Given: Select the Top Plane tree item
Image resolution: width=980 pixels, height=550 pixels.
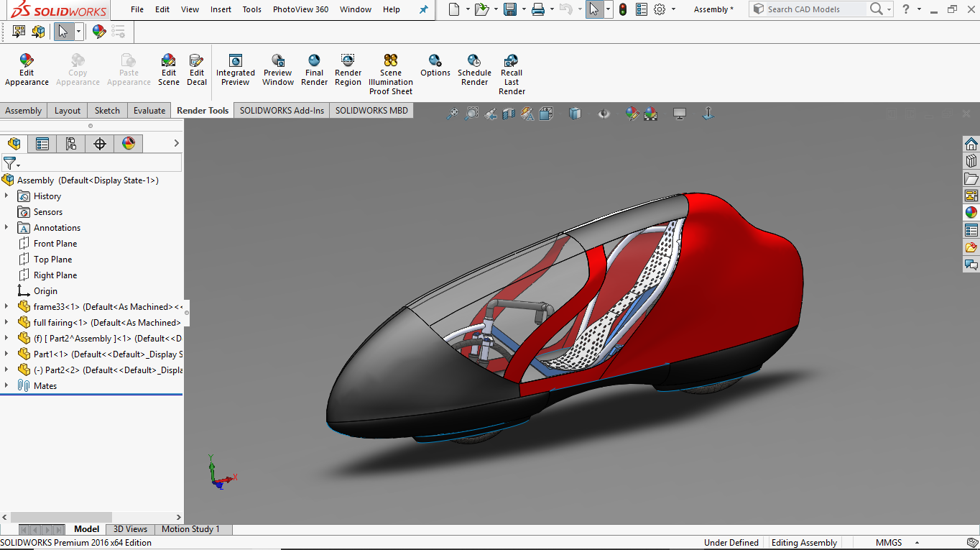Looking at the screenshot, I should click(52, 260).
